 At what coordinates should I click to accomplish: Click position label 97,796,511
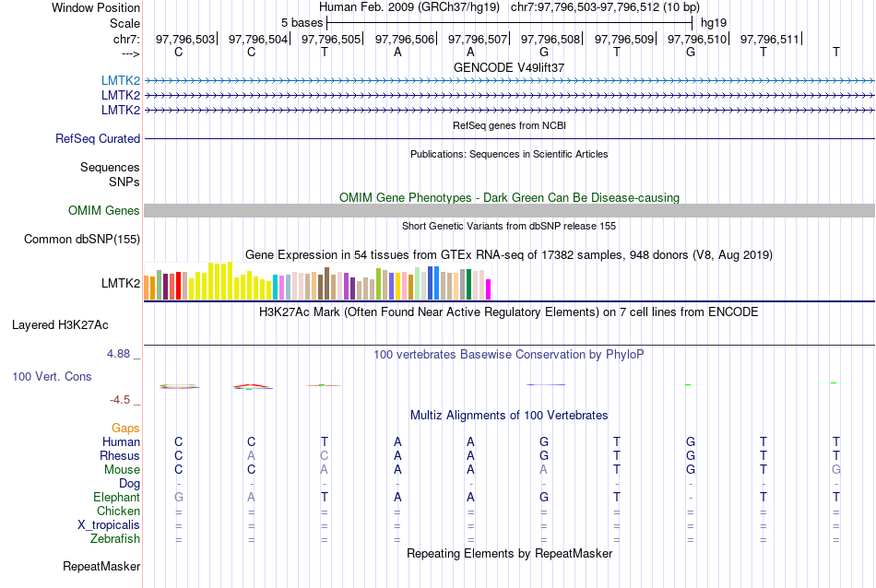[770, 39]
